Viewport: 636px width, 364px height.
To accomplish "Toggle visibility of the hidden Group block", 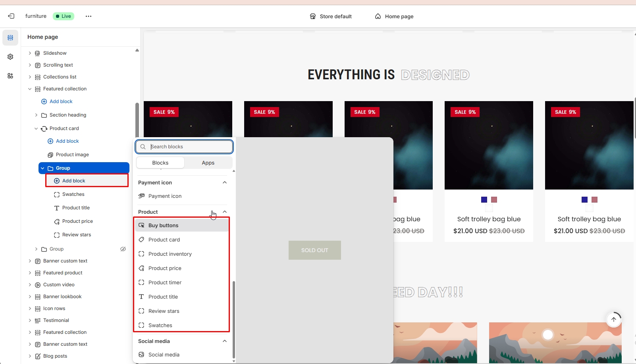I will (x=123, y=249).
